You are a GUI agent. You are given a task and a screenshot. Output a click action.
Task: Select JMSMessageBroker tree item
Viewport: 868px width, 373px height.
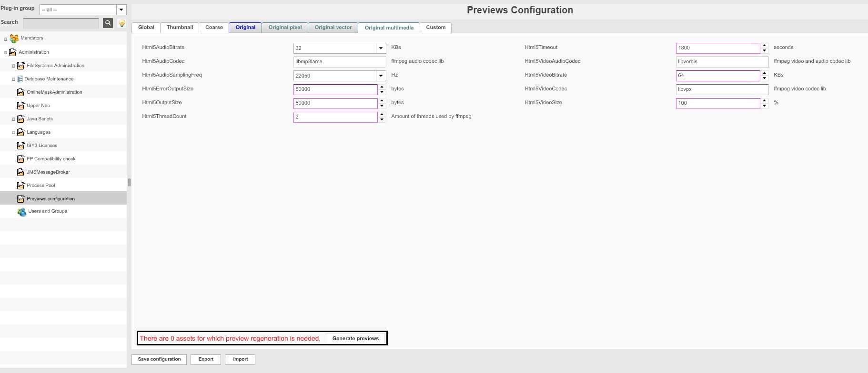click(48, 172)
